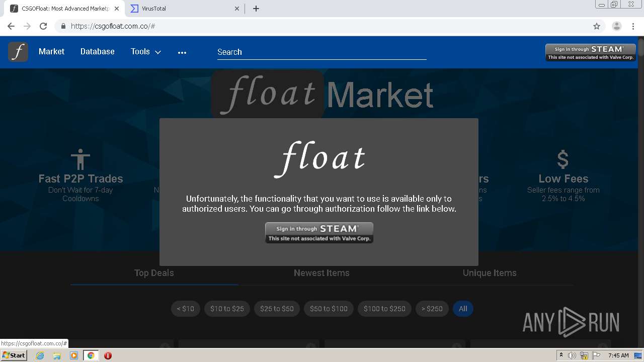Screen dimensions: 644x362
Task: Click the Fast P2P Trades heading
Action: [x=80, y=178]
